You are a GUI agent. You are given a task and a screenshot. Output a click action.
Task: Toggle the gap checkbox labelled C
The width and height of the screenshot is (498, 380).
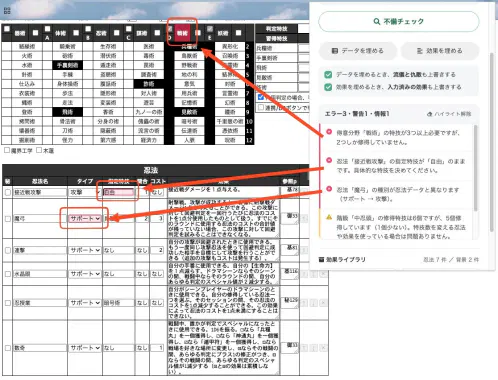pyautogui.click(x=128, y=29)
